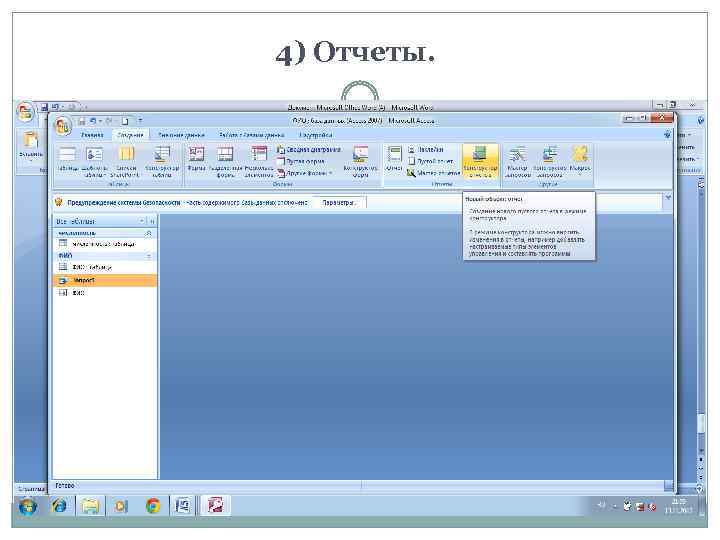Select last ФИО item in navigation pane
The width and height of the screenshot is (720, 540).
(105, 292)
